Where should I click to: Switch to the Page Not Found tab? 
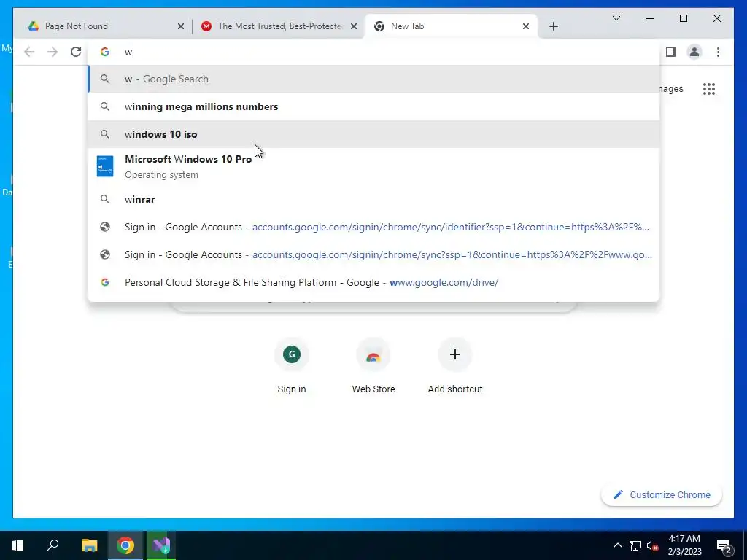click(104, 26)
